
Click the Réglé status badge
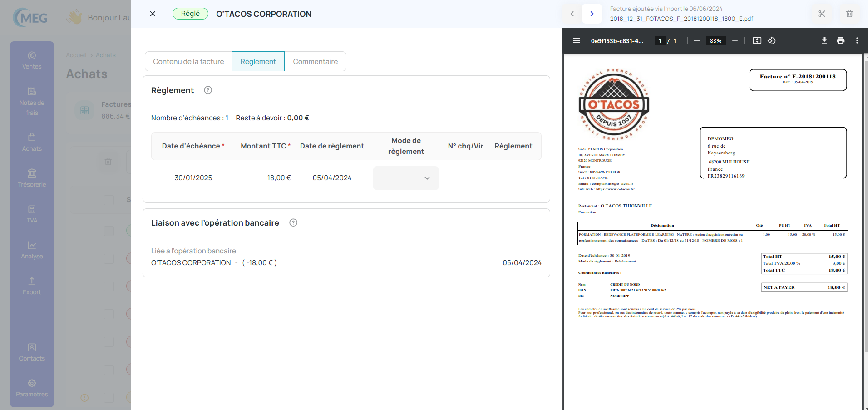click(190, 14)
